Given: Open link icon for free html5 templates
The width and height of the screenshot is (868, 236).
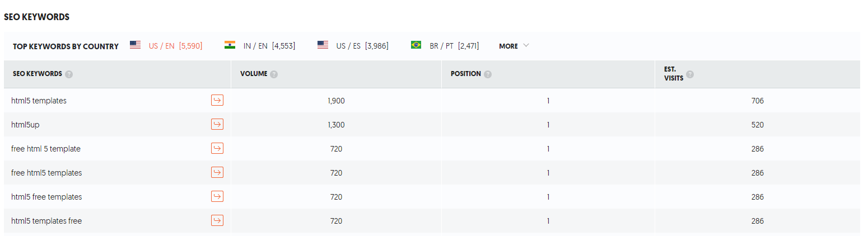Looking at the screenshot, I should pos(217,173).
